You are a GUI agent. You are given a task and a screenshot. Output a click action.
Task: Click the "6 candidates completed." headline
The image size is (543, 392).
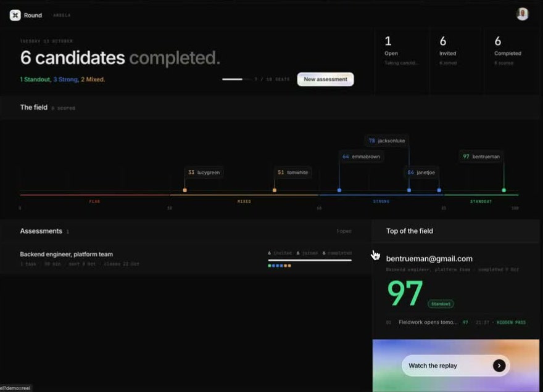click(x=120, y=57)
